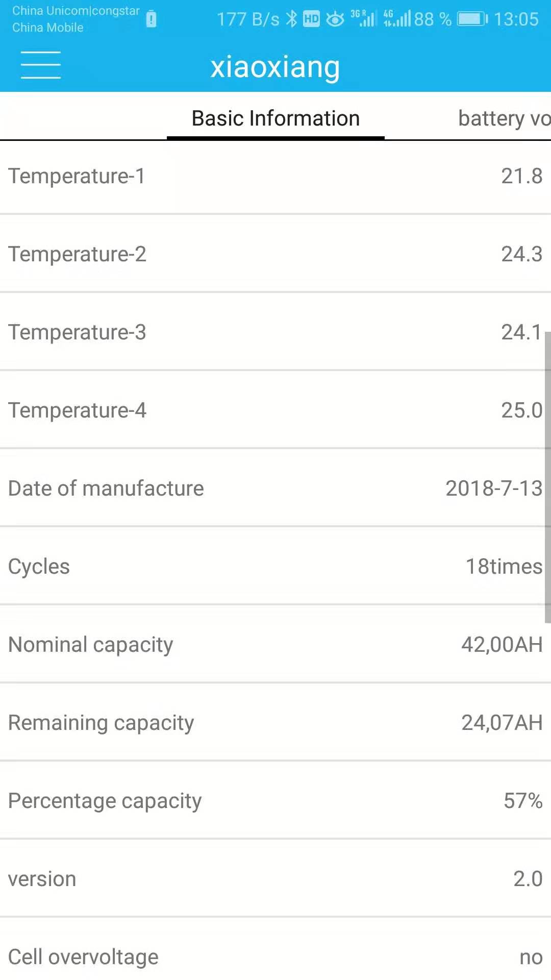Open the hamburger menu
Image resolution: width=551 pixels, height=980 pixels.
click(40, 65)
